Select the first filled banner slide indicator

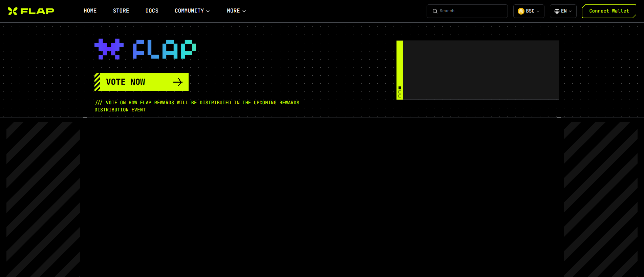click(400, 88)
